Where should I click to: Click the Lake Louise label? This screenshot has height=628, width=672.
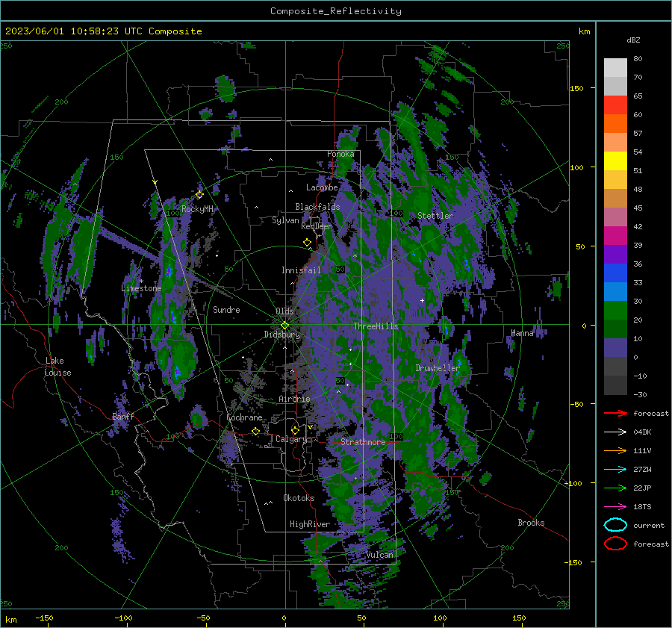57,367
